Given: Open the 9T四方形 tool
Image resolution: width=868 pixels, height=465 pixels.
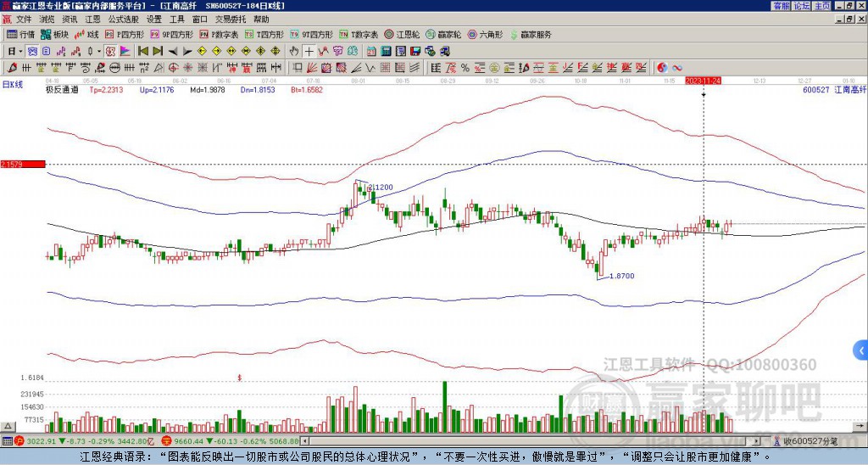Looking at the screenshot, I should [x=312, y=34].
